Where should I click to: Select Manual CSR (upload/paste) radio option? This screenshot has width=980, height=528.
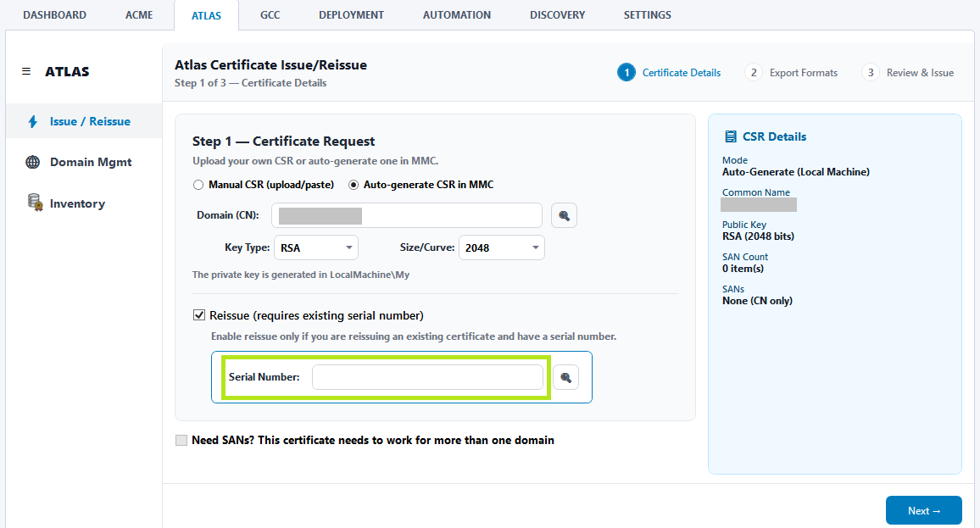[x=198, y=185]
